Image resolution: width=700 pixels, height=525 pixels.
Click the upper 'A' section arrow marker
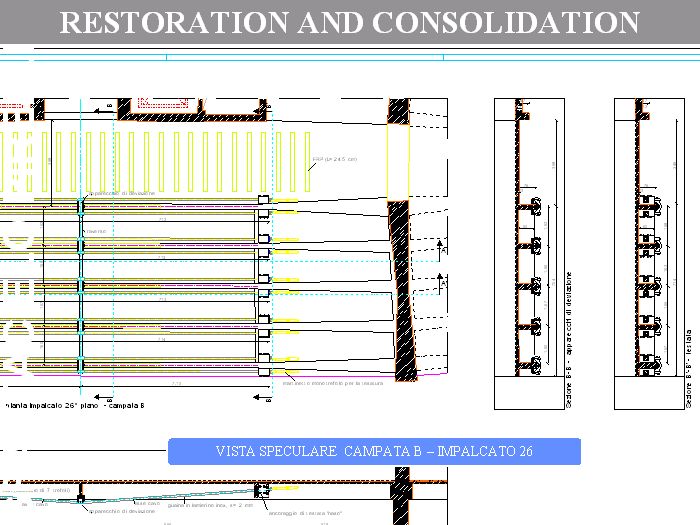[x=443, y=244]
